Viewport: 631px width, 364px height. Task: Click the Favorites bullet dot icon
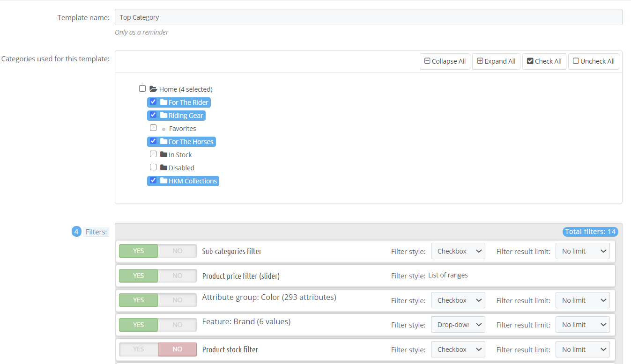click(163, 129)
